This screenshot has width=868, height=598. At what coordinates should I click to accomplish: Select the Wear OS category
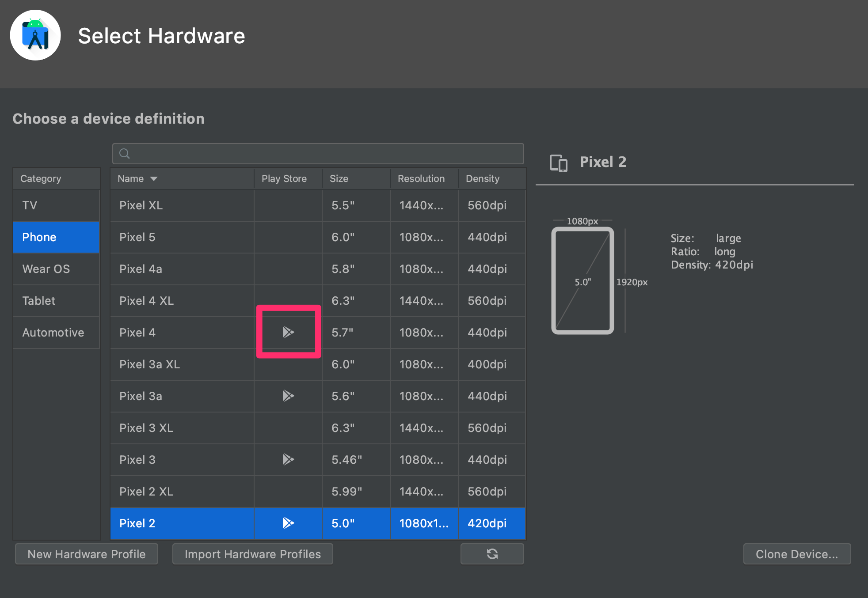(x=56, y=269)
